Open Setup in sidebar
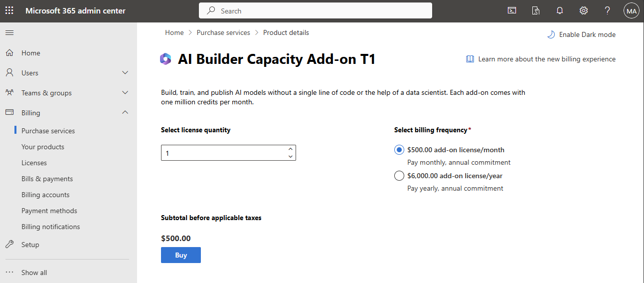This screenshot has height=283, width=644. click(30, 245)
